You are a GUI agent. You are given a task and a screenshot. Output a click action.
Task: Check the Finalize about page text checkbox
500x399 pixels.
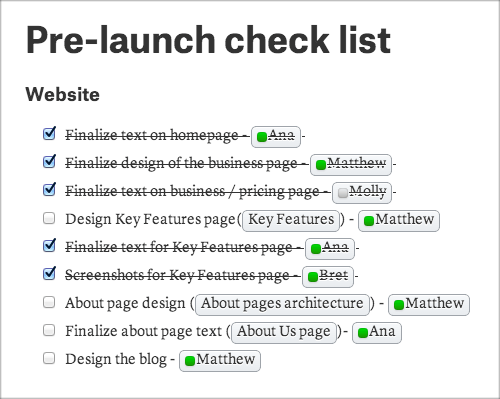49,330
